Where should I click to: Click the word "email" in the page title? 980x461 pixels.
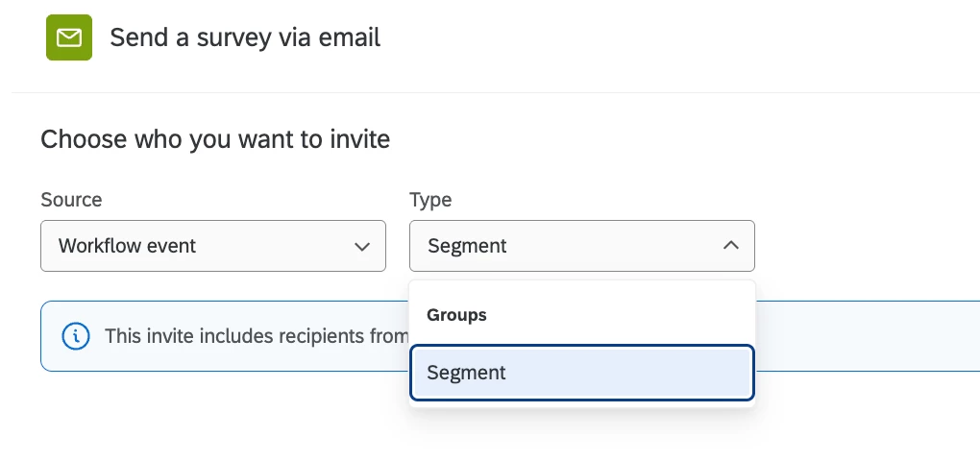pos(350,37)
